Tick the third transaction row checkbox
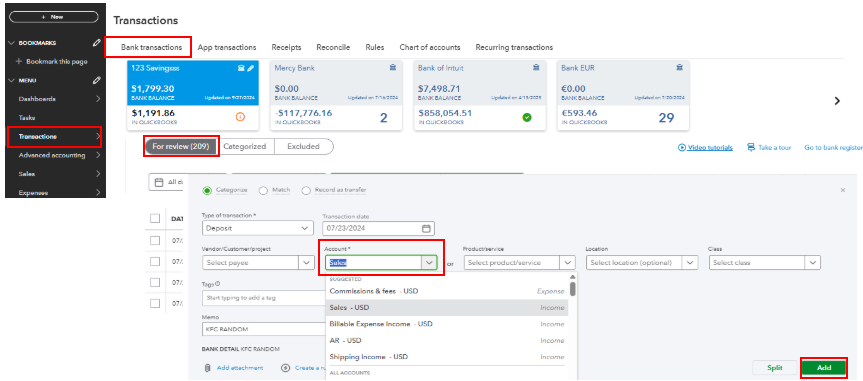This screenshot has width=863, height=381. tap(155, 282)
